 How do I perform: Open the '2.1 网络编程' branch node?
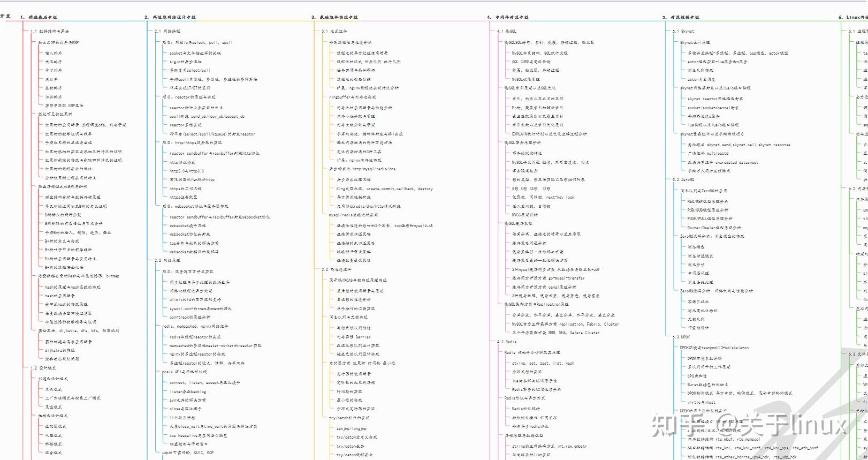pos(167,31)
